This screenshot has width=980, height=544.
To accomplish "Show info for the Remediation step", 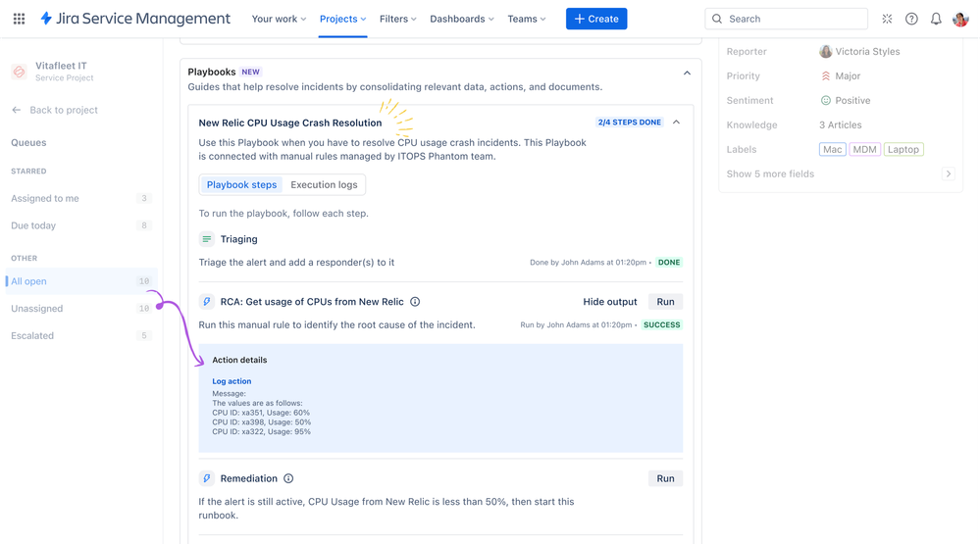I will coord(288,478).
